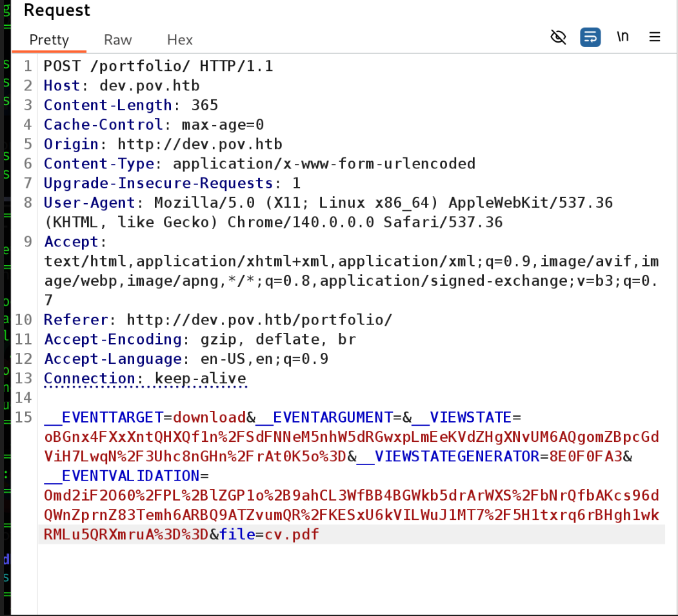Click the Accept-Encoding header name

point(113,339)
